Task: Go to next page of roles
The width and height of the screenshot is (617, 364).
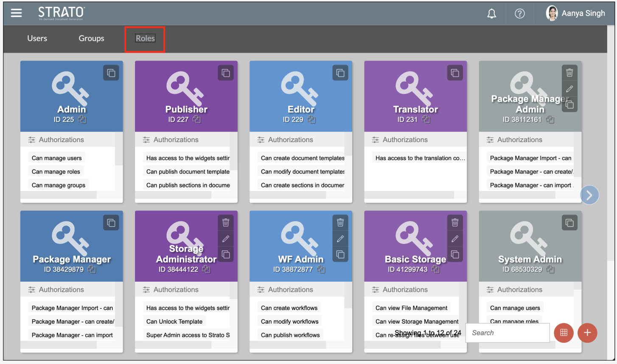Action: (589, 195)
